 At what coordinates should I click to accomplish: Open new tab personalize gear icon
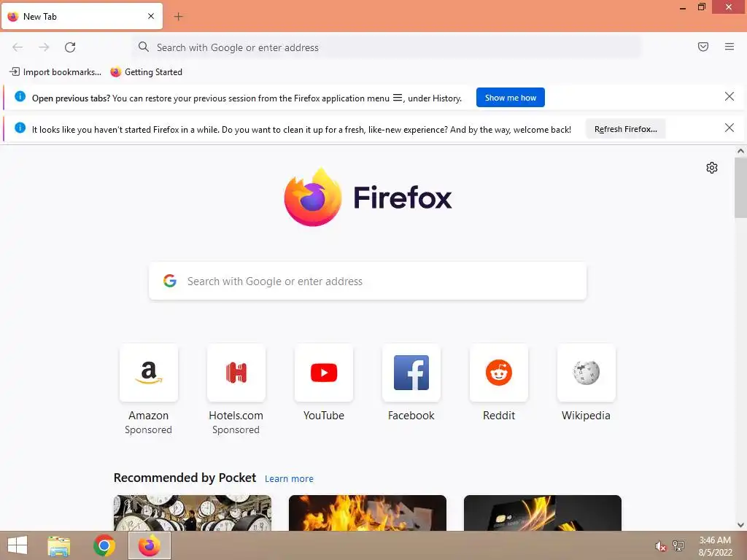click(x=712, y=168)
